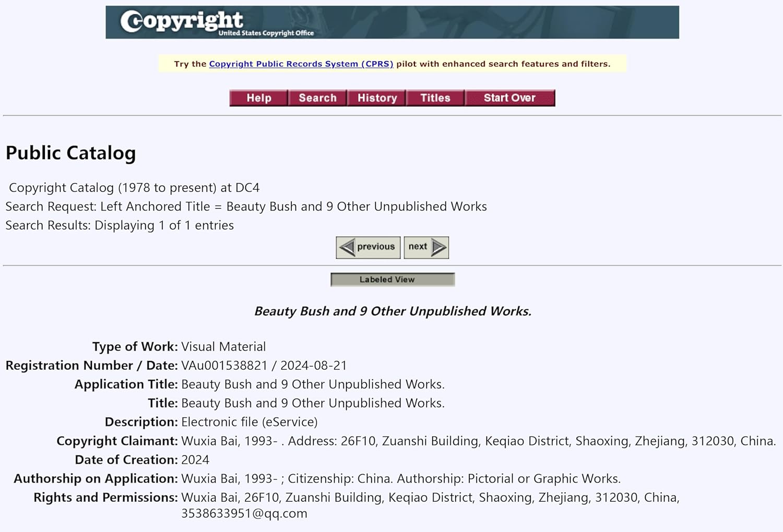View search History
Image resolution: width=783 pixels, height=532 pixels.
point(377,98)
